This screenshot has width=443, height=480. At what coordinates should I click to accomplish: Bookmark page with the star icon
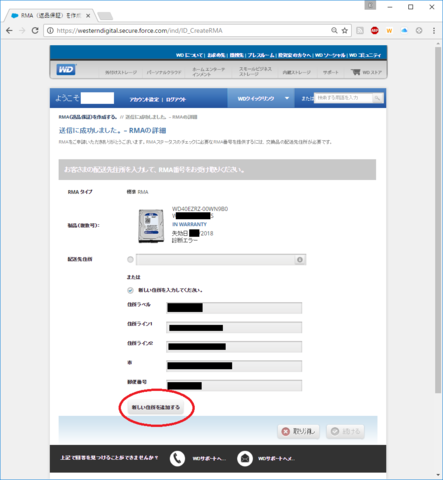pyautogui.click(x=345, y=31)
